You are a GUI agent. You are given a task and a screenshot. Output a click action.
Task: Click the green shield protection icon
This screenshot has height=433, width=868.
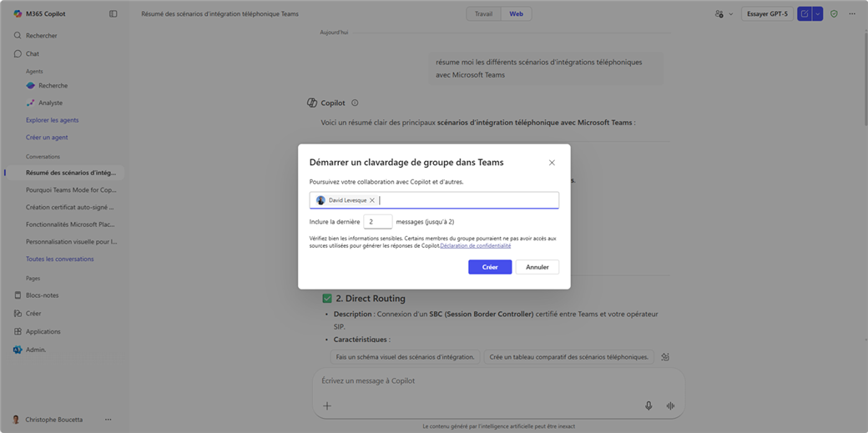tap(834, 14)
